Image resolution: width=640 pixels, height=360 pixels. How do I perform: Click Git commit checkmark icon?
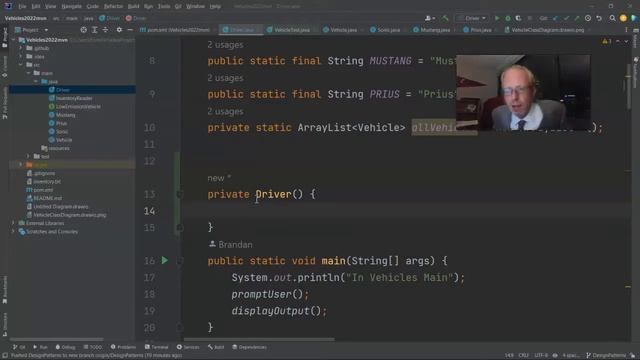click(x=566, y=18)
